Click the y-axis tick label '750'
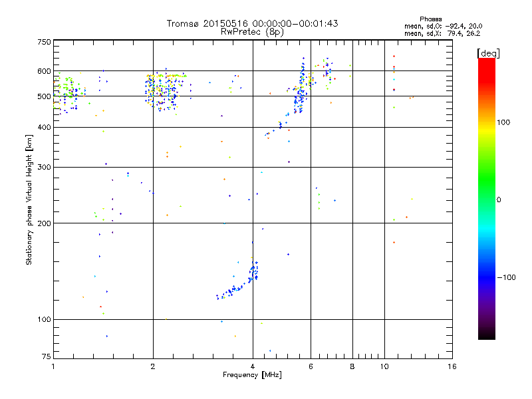 44,42
